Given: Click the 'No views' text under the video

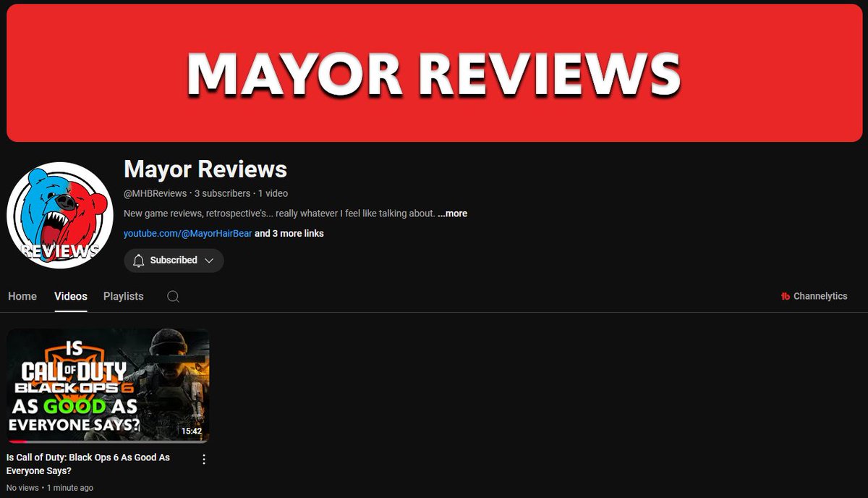Looking at the screenshot, I should [22, 489].
